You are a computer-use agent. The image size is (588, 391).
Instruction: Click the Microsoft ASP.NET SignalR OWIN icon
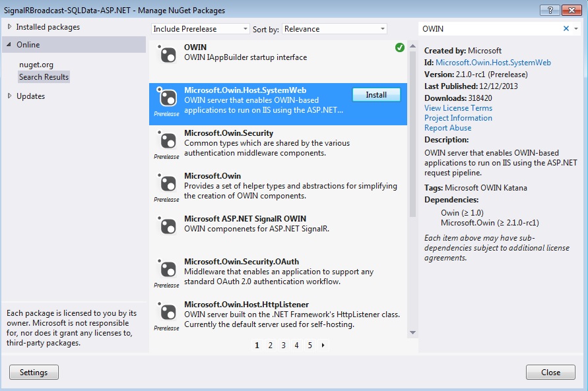tap(167, 226)
